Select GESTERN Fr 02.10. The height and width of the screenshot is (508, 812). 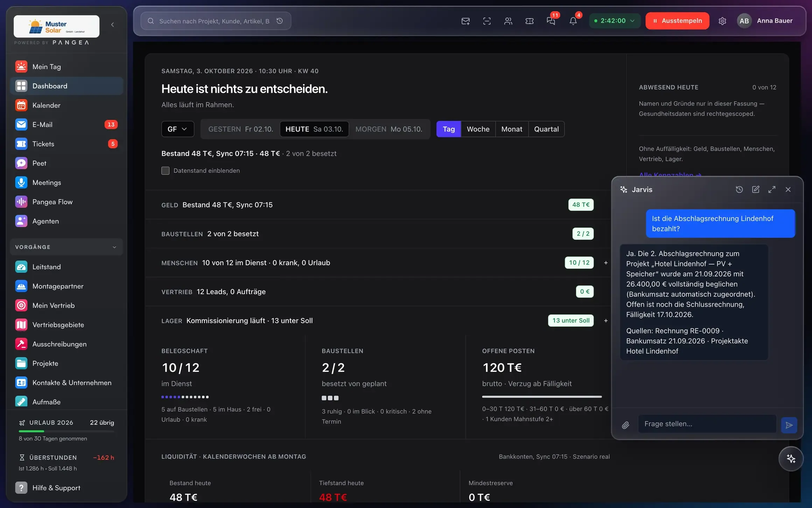[241, 129]
